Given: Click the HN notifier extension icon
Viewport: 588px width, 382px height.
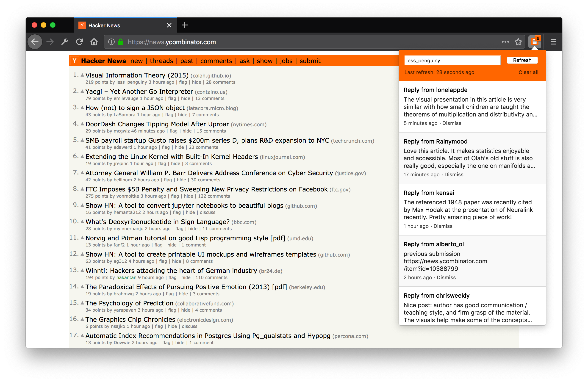Looking at the screenshot, I should coord(534,42).
